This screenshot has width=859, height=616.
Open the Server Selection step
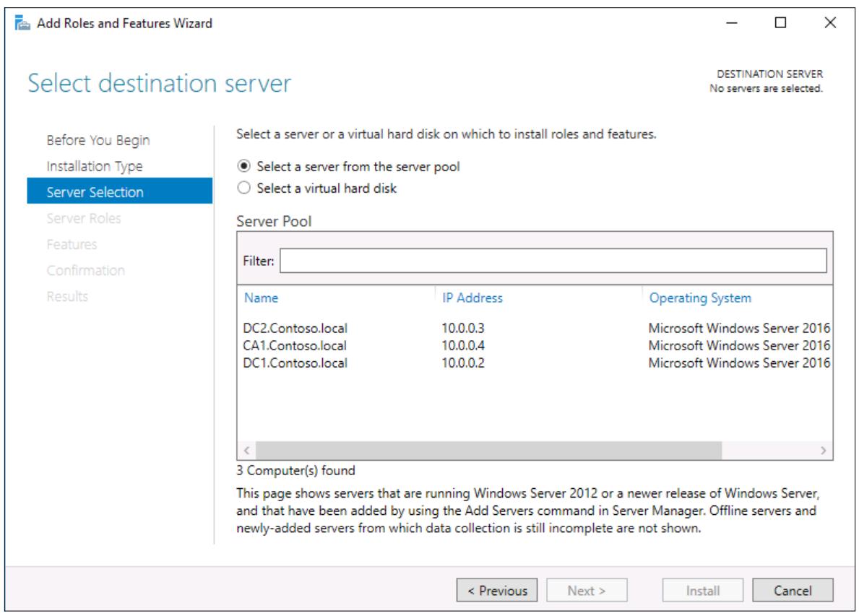[x=119, y=191]
